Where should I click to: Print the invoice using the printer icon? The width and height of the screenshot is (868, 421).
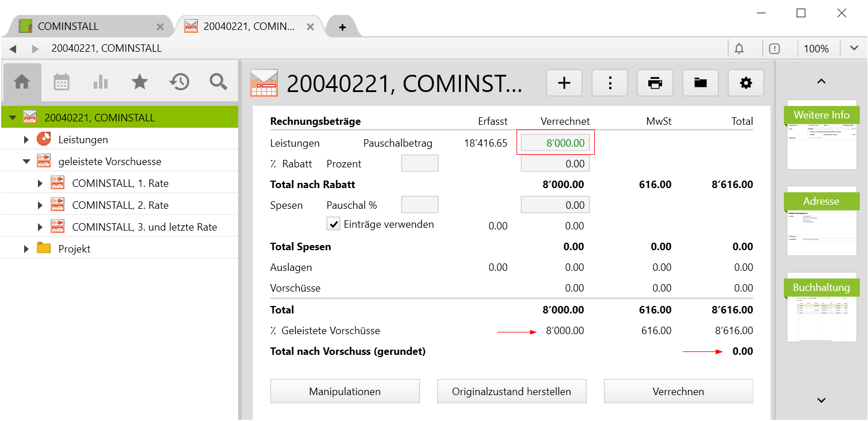(655, 83)
